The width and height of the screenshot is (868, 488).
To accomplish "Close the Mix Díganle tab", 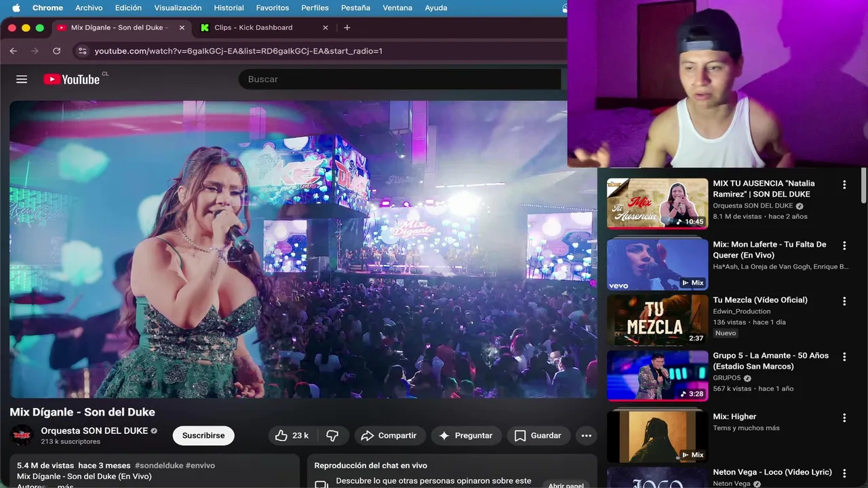I will [182, 28].
